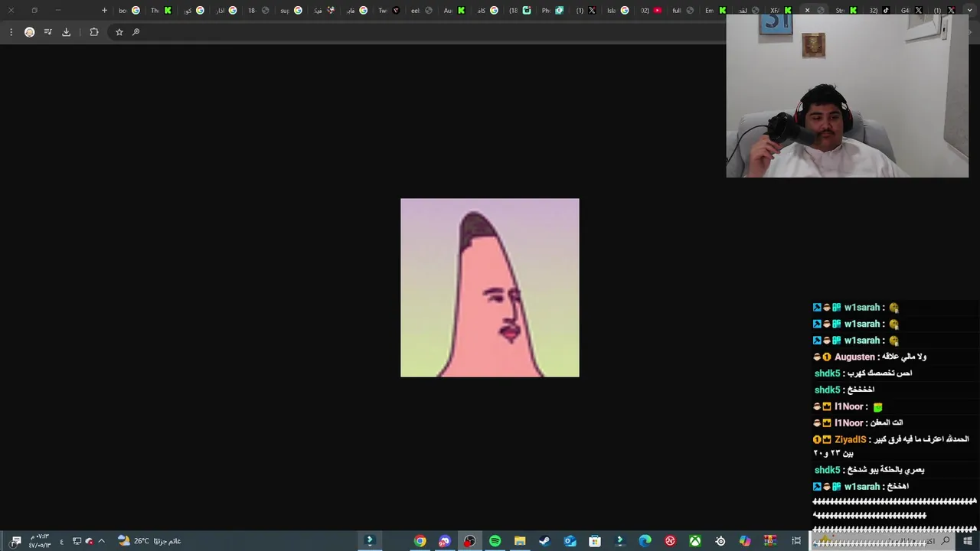Switch to the 'bo' Google tab
The image size is (980, 551).
129,11
